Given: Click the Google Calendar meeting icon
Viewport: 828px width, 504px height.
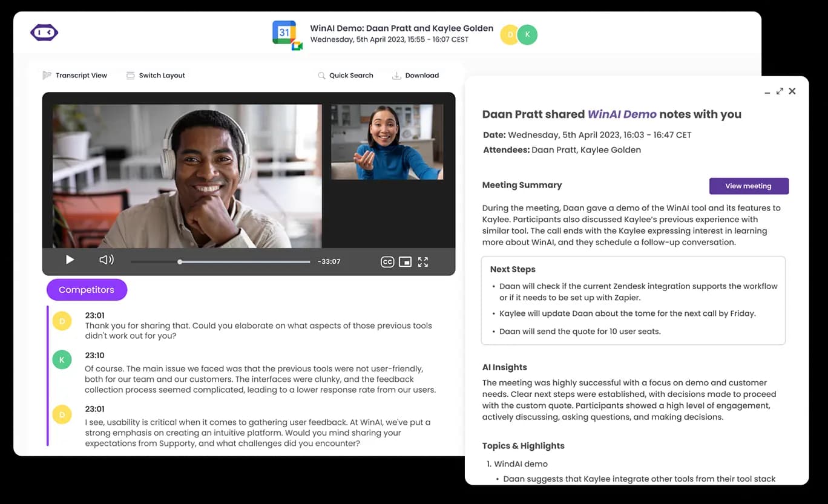Looking at the screenshot, I should 287,35.
